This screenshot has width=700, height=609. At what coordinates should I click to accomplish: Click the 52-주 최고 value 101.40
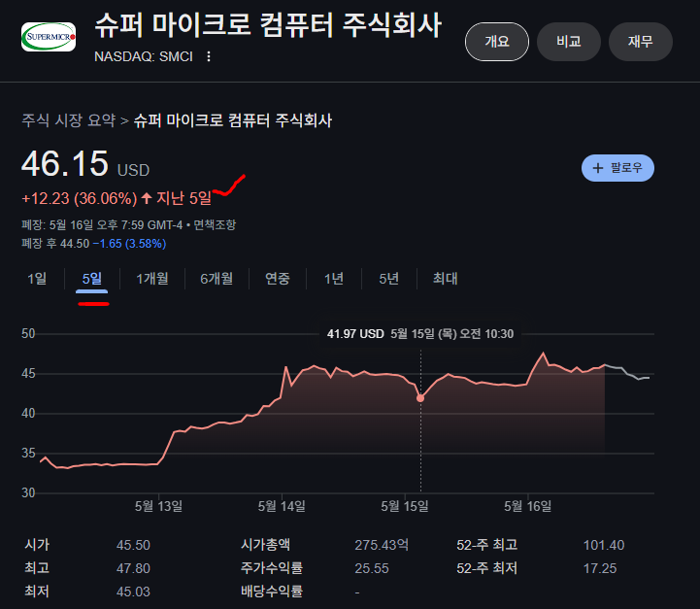click(x=604, y=545)
